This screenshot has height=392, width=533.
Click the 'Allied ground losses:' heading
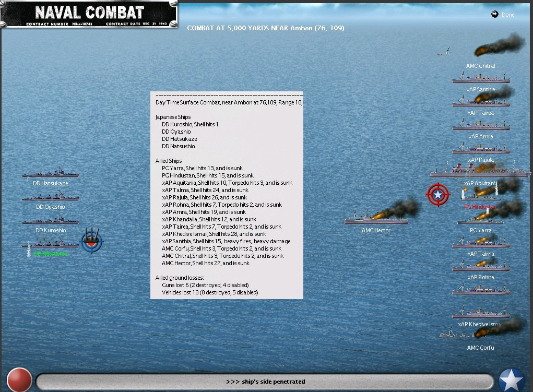(x=180, y=278)
